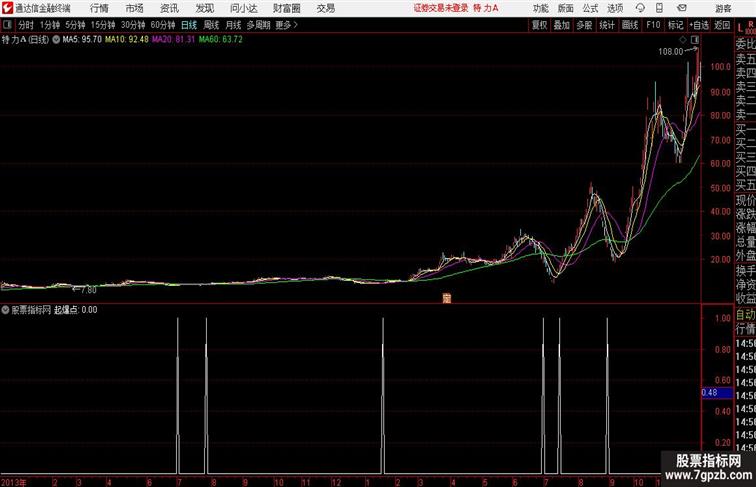756x487 pixels.
Task: Toggle the side panel icon above the price axis
Action: [x=695, y=40]
